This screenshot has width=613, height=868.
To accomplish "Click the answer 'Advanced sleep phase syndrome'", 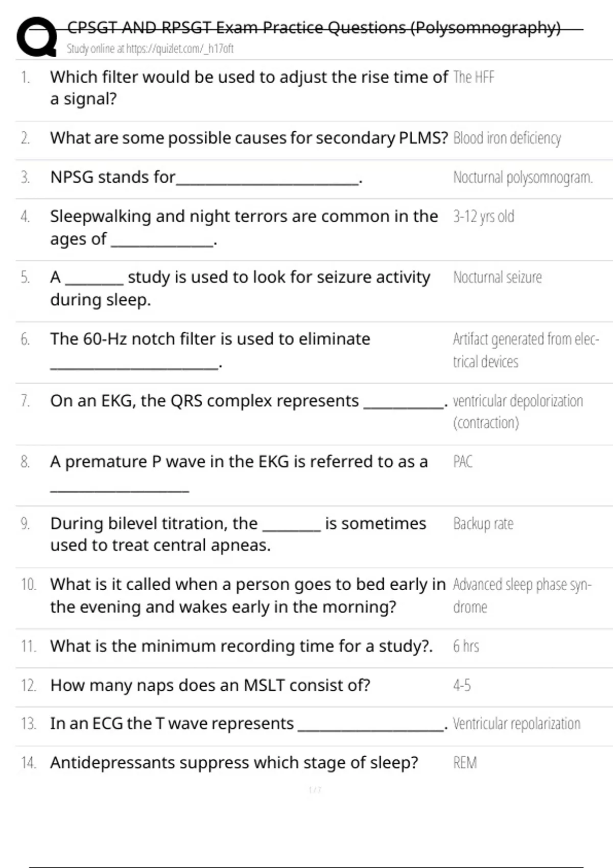I will click(522, 595).
